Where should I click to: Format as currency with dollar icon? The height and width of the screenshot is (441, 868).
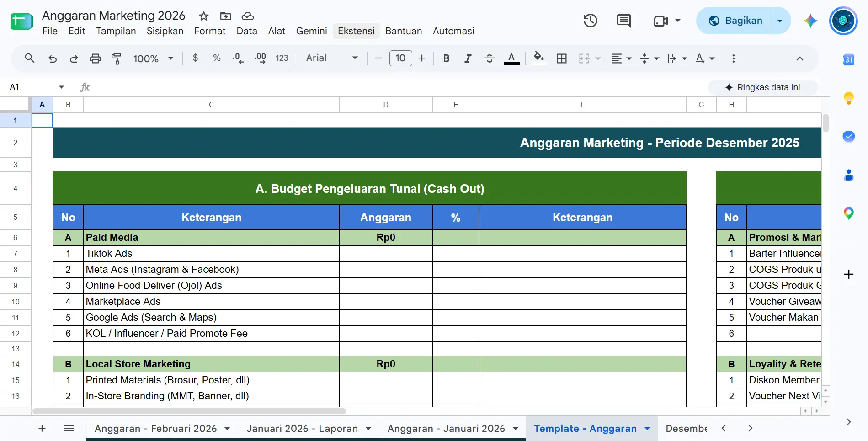coord(196,58)
